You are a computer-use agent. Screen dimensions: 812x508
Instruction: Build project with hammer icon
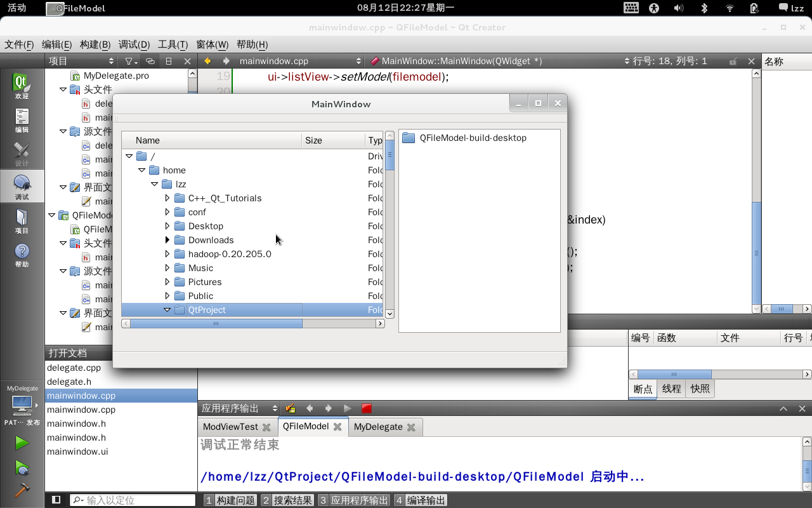click(22, 490)
